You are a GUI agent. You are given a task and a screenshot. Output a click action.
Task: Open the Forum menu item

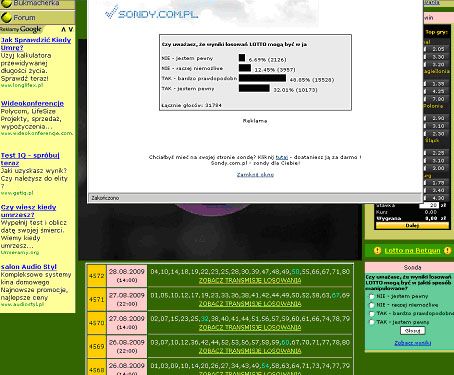24,17
